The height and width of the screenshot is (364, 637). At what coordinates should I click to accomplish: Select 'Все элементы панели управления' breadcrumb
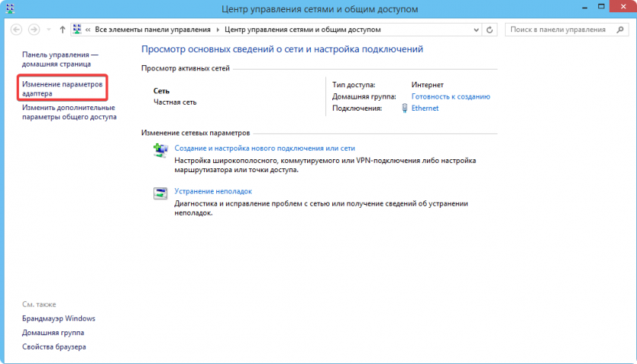153,30
